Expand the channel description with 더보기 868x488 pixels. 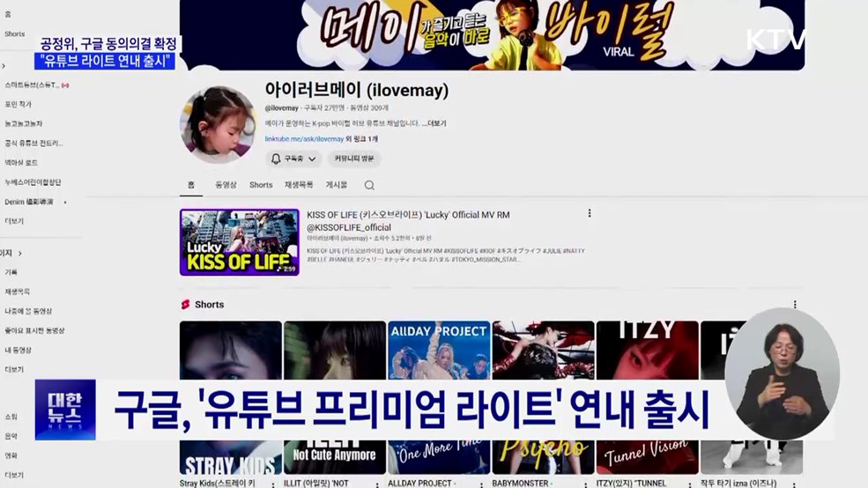point(435,123)
